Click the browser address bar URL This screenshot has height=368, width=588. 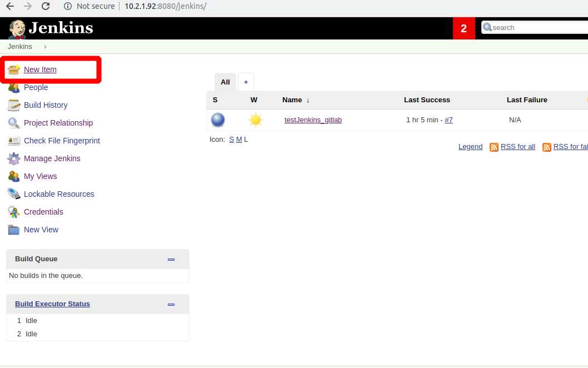pos(166,6)
